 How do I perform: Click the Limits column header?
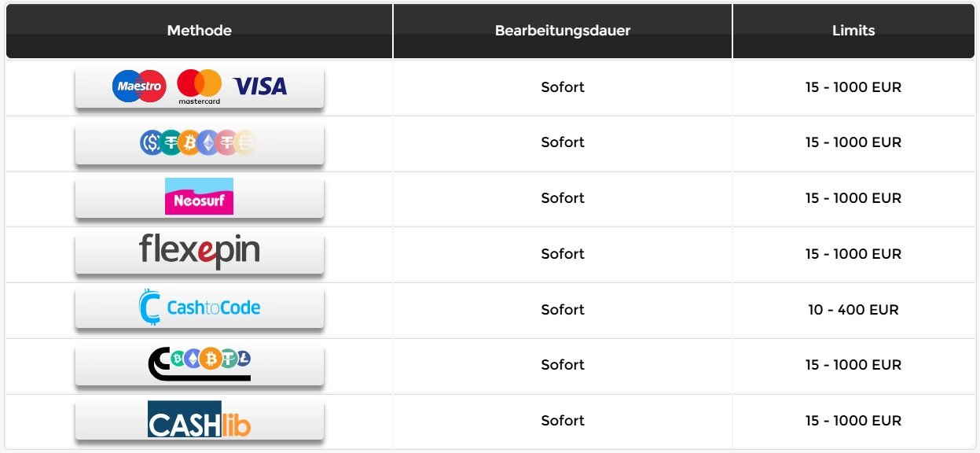pos(853,31)
